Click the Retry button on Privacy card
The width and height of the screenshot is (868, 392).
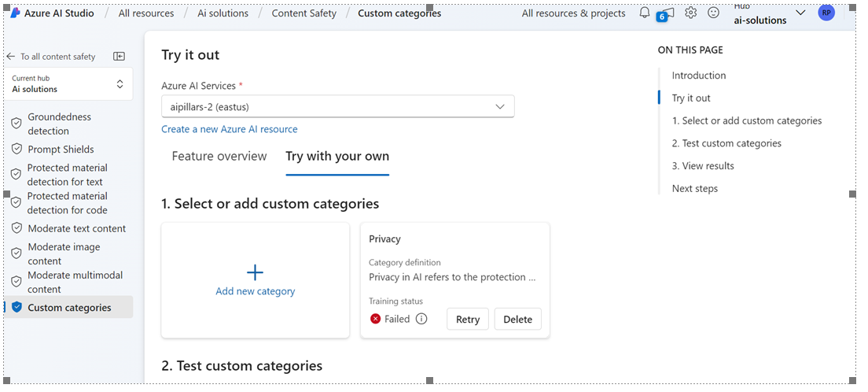tap(467, 319)
